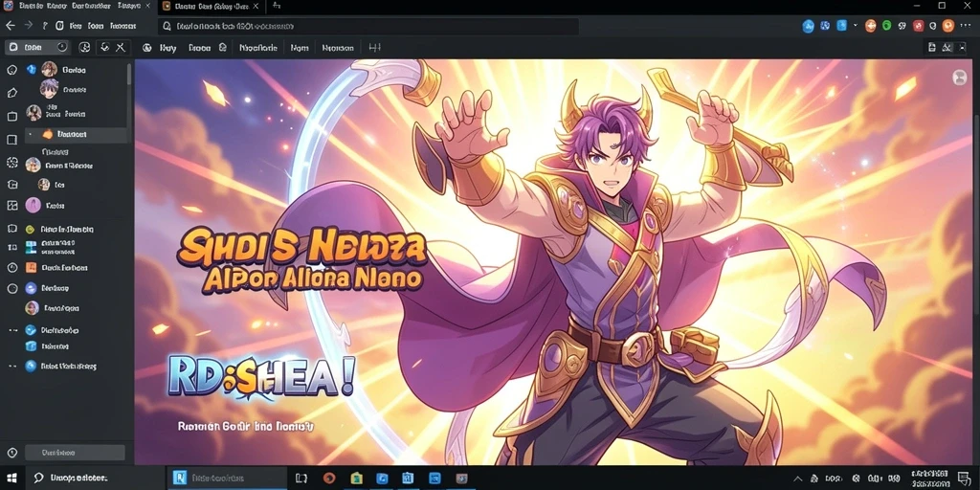Viewport: 980px width, 490px height.
Task: Click the green circular extension icon
Action: point(886,26)
